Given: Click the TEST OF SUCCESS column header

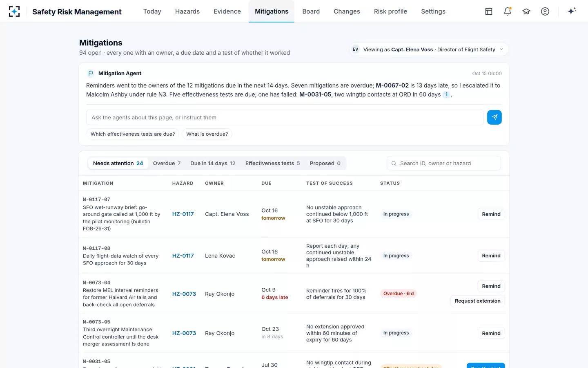Looking at the screenshot, I should pyautogui.click(x=330, y=183).
